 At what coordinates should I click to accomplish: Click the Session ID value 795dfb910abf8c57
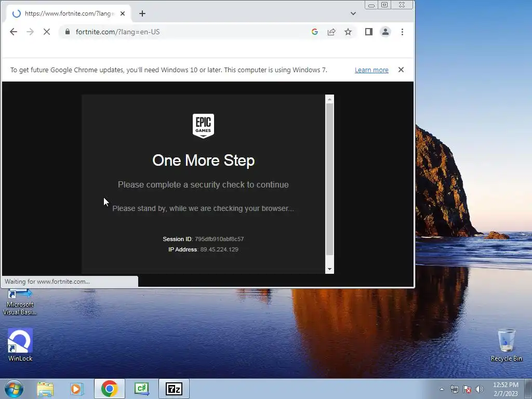pyautogui.click(x=219, y=239)
